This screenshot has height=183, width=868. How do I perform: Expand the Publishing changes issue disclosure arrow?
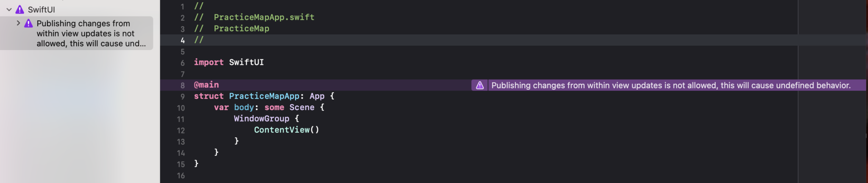[x=18, y=23]
